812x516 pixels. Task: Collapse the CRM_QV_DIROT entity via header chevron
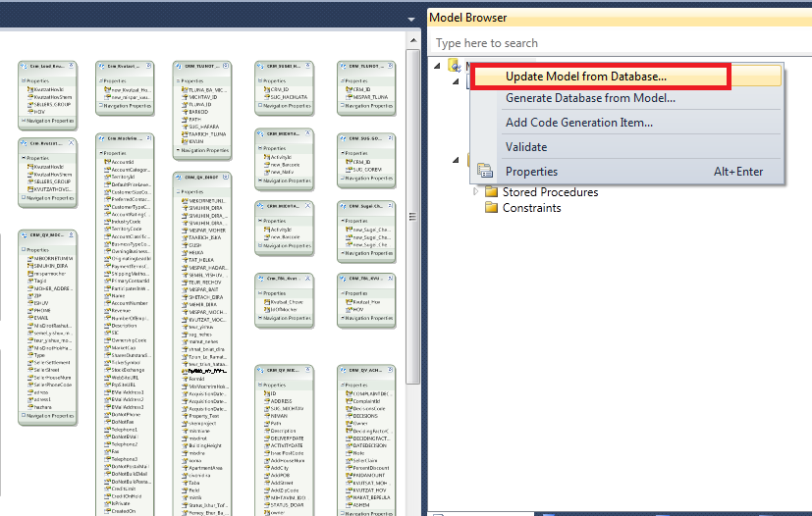coord(226,177)
